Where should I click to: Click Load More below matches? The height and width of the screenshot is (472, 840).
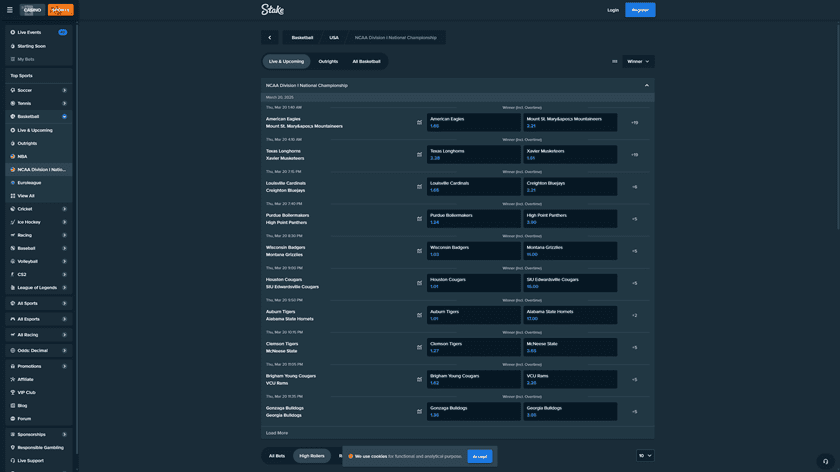(x=277, y=433)
